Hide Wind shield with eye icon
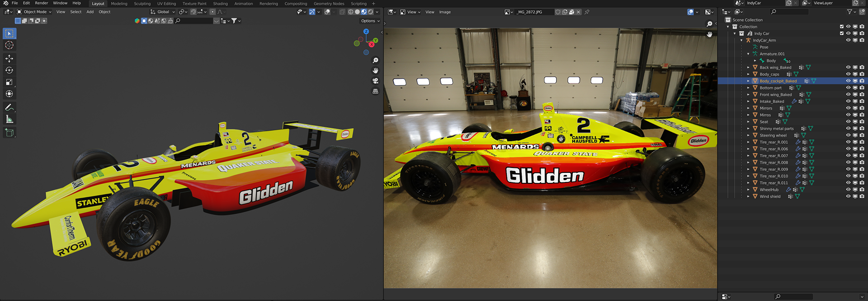 [x=849, y=196]
